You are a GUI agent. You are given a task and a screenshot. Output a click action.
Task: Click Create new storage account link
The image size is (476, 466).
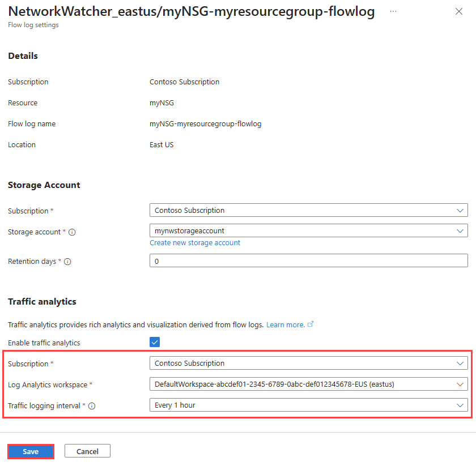[x=195, y=242]
